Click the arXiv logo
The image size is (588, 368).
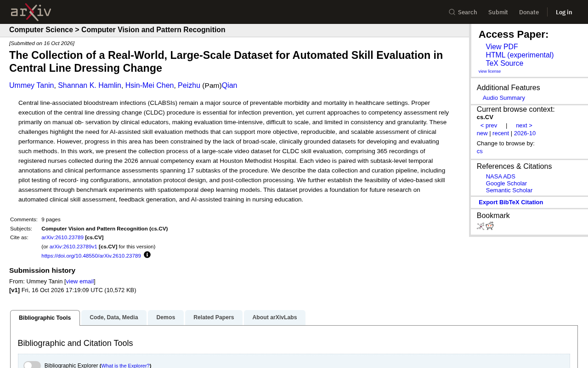coord(31,12)
